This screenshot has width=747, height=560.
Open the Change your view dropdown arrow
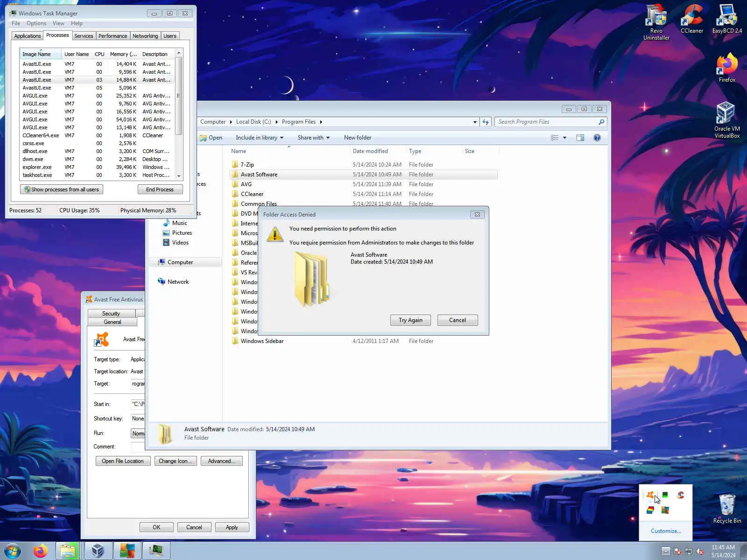pyautogui.click(x=564, y=138)
